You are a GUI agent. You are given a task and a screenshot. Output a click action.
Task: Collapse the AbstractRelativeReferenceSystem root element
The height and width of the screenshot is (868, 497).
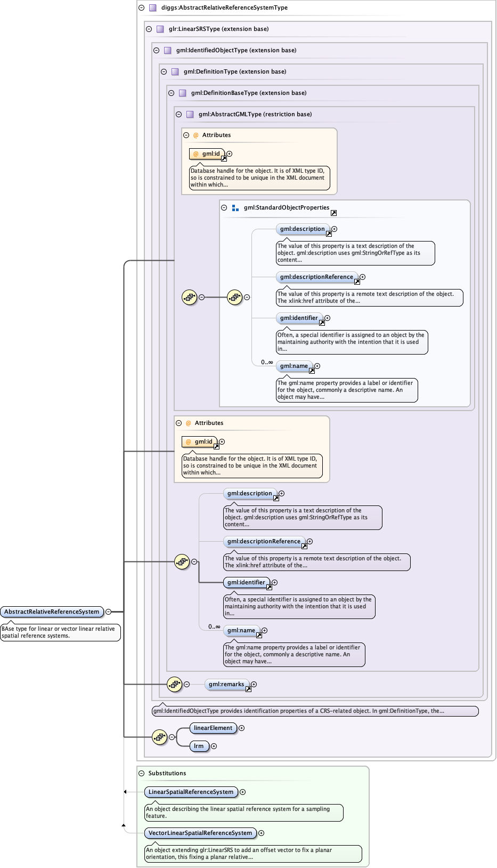109,612
